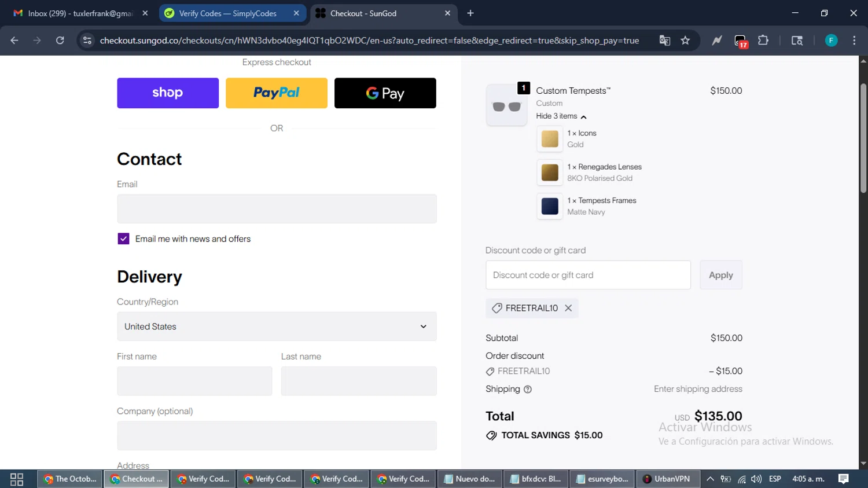Image resolution: width=868 pixels, height=488 pixels.
Task: Open a new browser tab
Action: point(470,13)
